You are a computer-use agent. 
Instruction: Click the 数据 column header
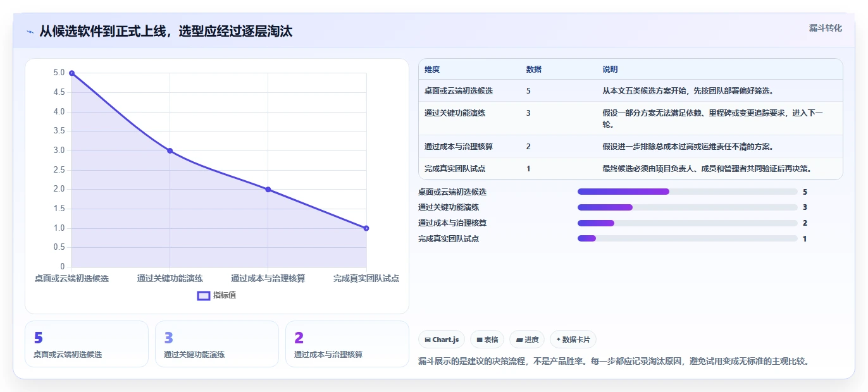(533, 70)
